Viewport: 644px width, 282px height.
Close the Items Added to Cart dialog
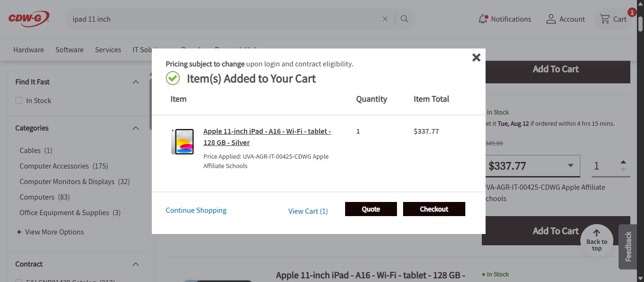(x=476, y=57)
